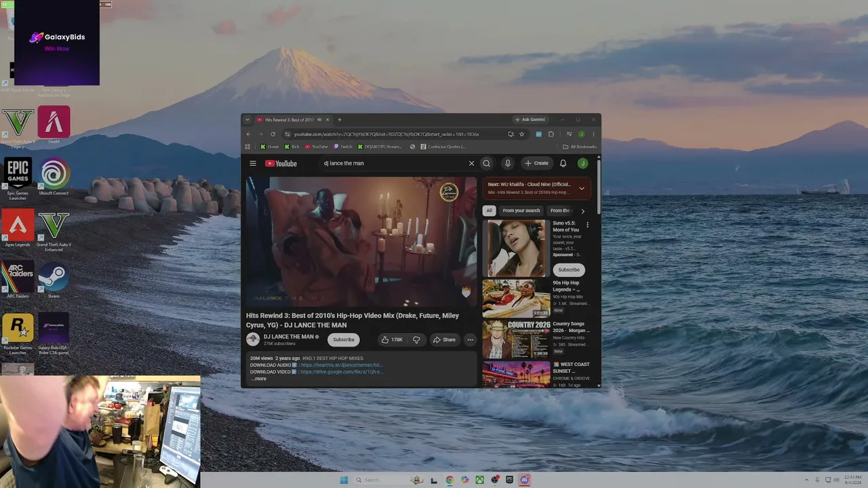Bookmark this page with the star
The height and width of the screenshot is (488, 868).
pos(521,134)
